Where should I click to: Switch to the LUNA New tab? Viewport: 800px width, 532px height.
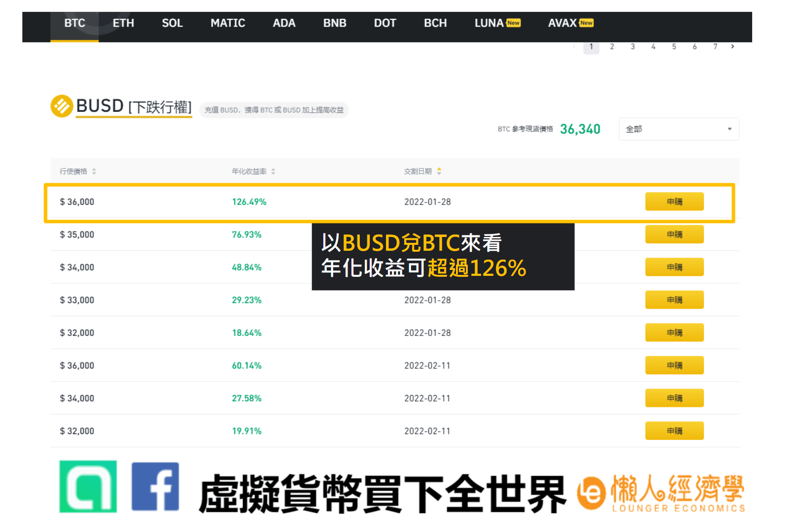tap(497, 23)
